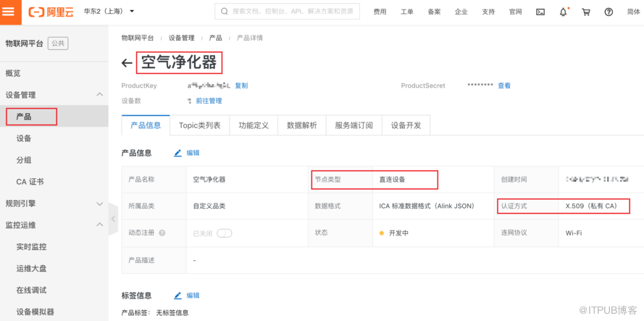The height and width of the screenshot is (321, 644).
Task: Click the pencil edit icon for 产品信息
Action: (177, 153)
